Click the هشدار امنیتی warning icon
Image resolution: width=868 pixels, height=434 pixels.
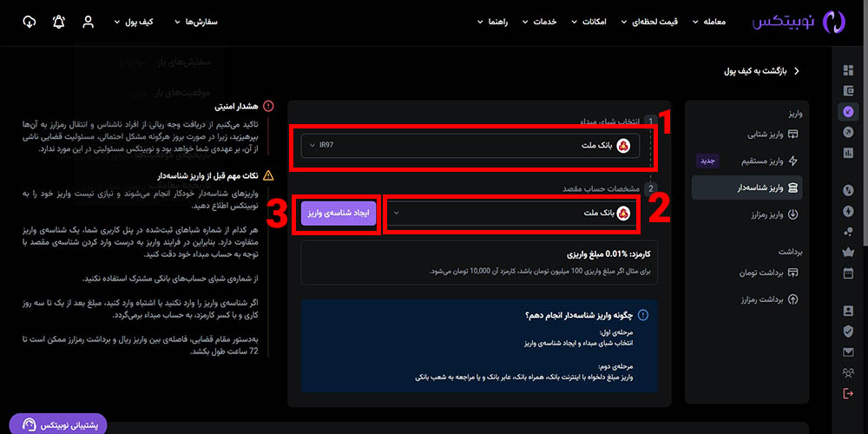pyautogui.click(x=268, y=106)
